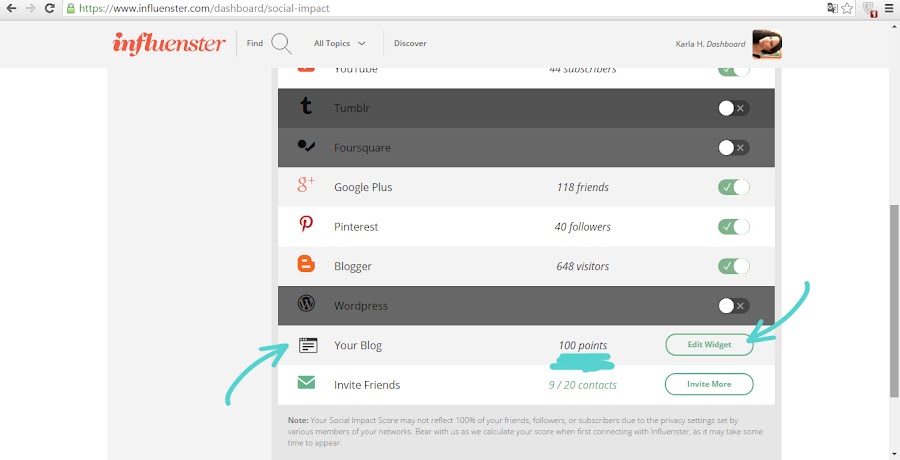This screenshot has height=460, width=900.
Task: Click the Your Blog page icon
Action: [308, 345]
